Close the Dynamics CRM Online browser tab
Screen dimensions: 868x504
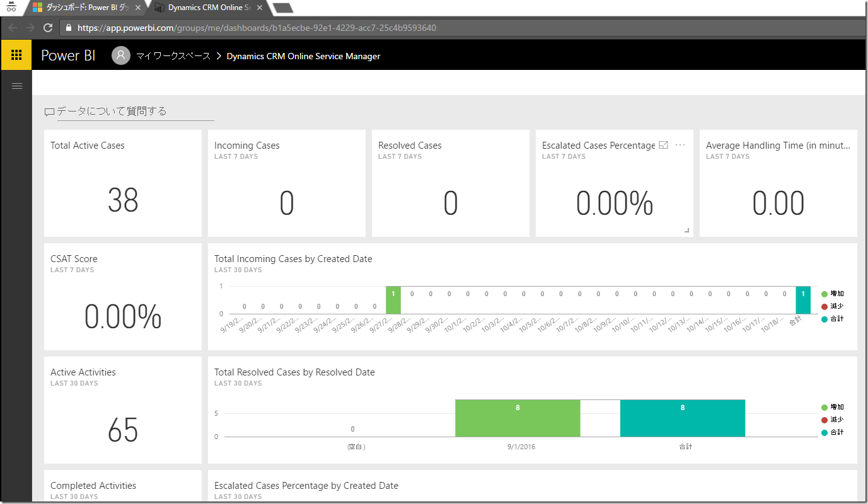259,8
